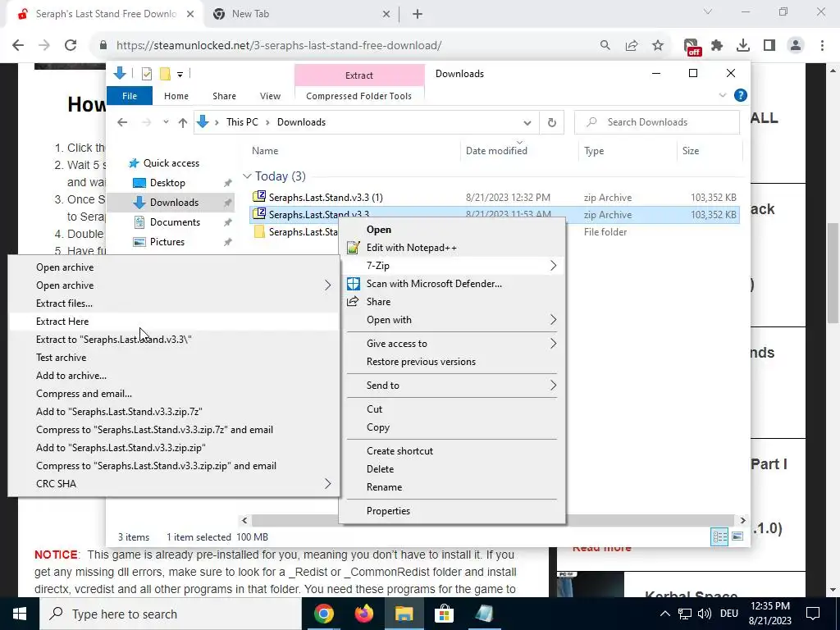Open the Chrome downloads icon
The width and height of the screenshot is (840, 630).
click(743, 46)
